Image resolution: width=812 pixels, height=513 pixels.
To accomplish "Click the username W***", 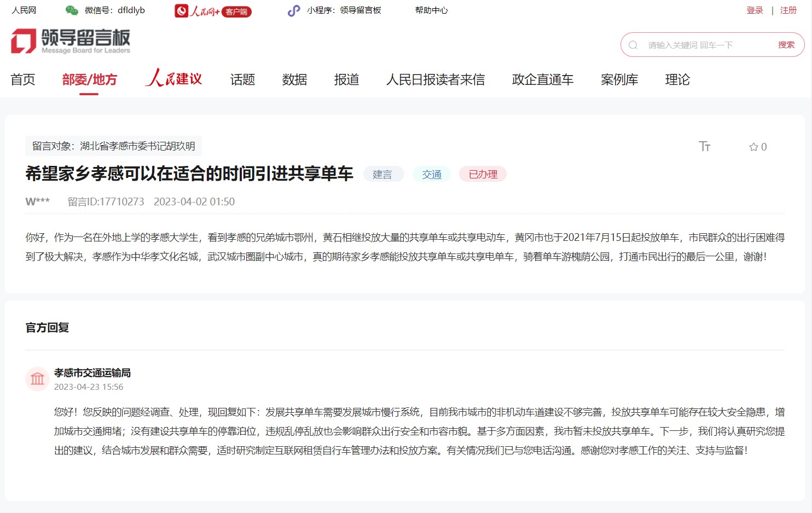I will [37, 201].
